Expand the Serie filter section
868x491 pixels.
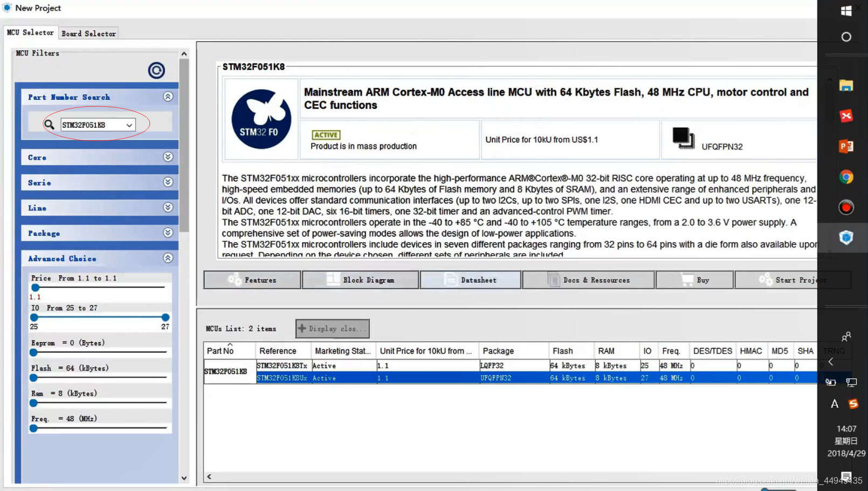[x=168, y=182]
